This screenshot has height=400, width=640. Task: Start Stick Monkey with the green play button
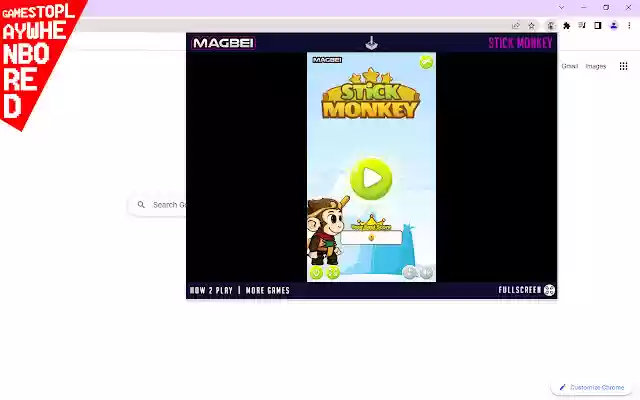pos(371,179)
